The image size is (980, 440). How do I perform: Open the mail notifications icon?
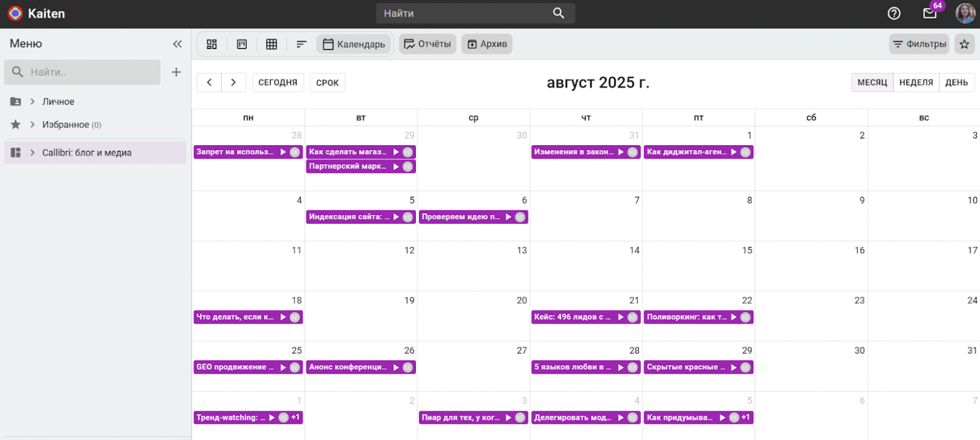point(930,14)
